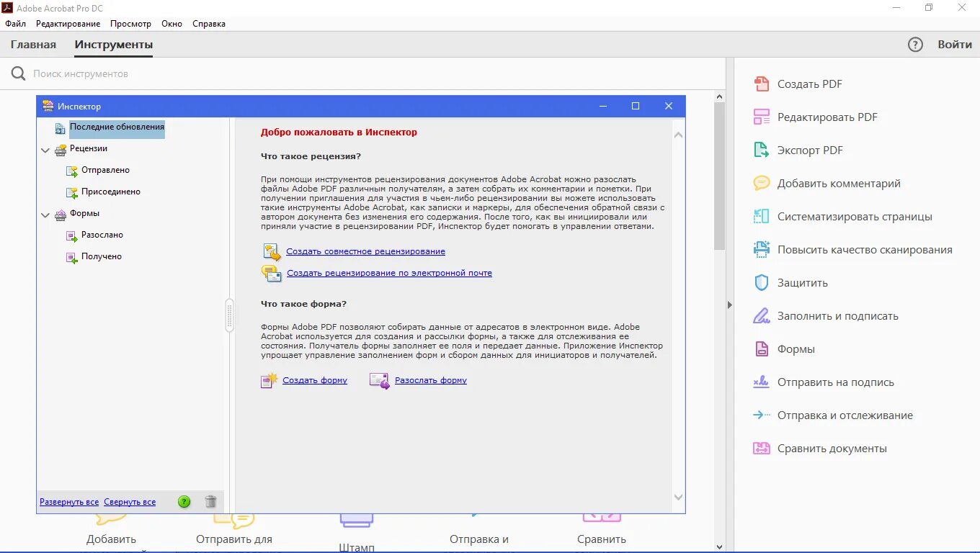Click the Organize Pages icon
980x553 pixels.
point(761,217)
